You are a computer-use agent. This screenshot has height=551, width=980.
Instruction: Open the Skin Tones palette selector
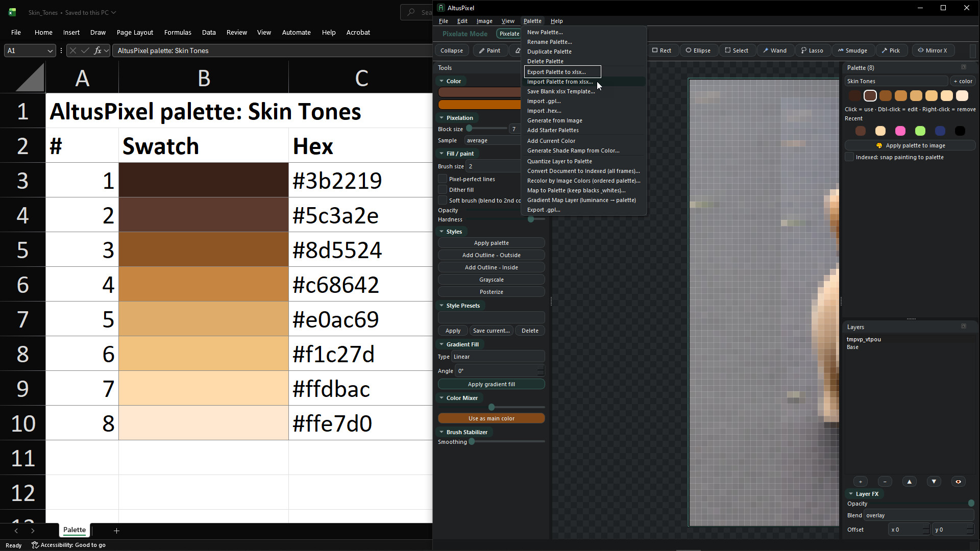[x=896, y=81]
